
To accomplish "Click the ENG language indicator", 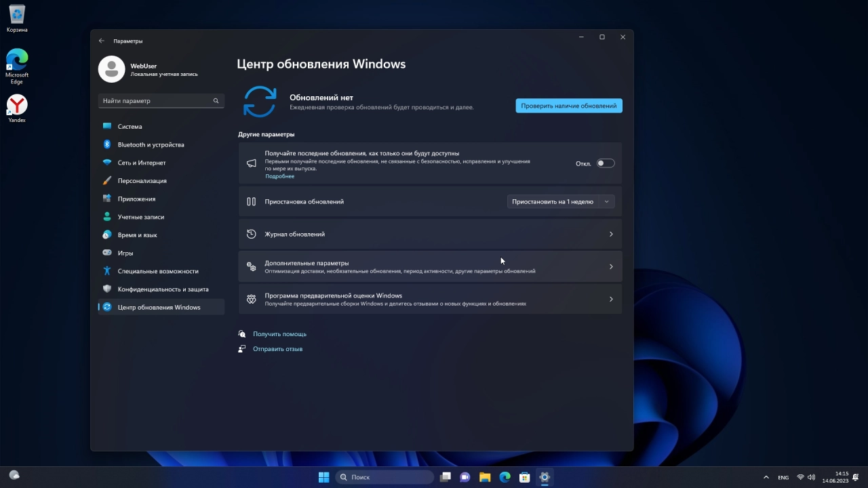I will [x=783, y=477].
